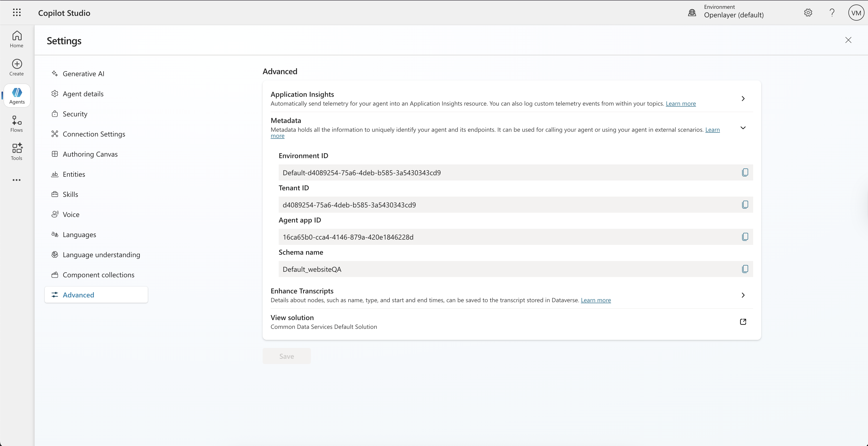Open Common Data Services Default Solution externally
The width and height of the screenshot is (868, 446).
coord(743,322)
